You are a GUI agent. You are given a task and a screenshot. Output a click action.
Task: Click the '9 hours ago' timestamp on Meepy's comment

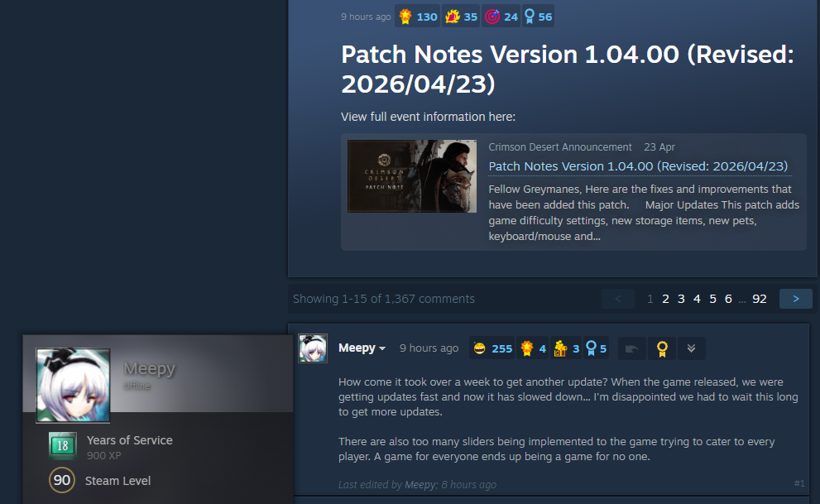(429, 348)
